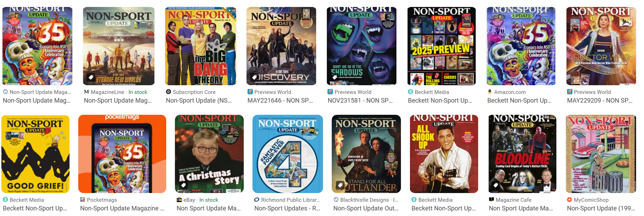Open the Elvis All Shook Up cover
Viewport: 644px width, 216px height.
click(444, 154)
